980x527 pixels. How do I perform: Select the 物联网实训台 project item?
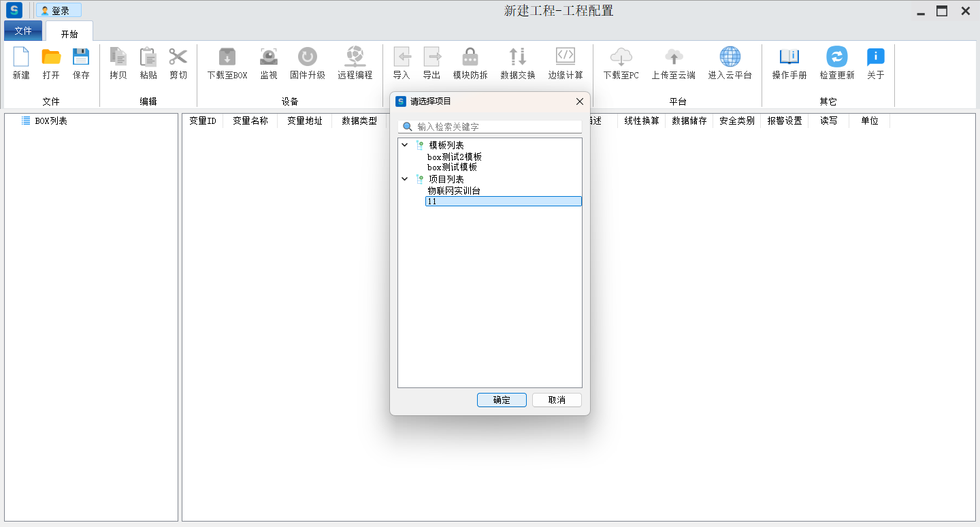pyautogui.click(x=453, y=191)
